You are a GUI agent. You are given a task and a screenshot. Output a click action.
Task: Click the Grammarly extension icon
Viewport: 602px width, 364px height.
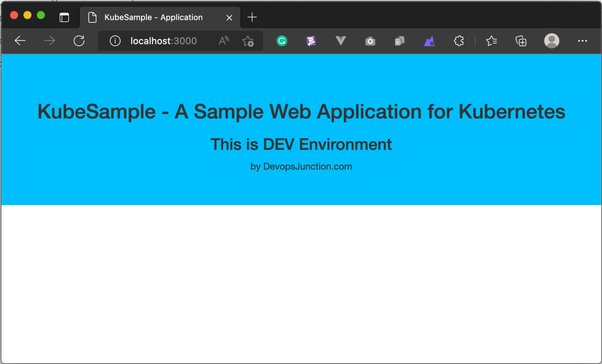pyautogui.click(x=282, y=41)
